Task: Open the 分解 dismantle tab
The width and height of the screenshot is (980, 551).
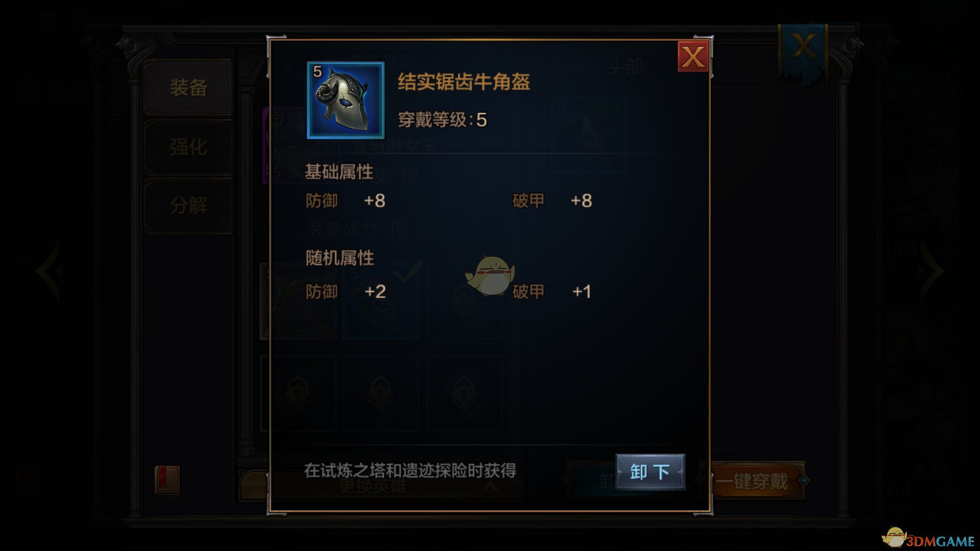Action: pyautogui.click(x=188, y=206)
